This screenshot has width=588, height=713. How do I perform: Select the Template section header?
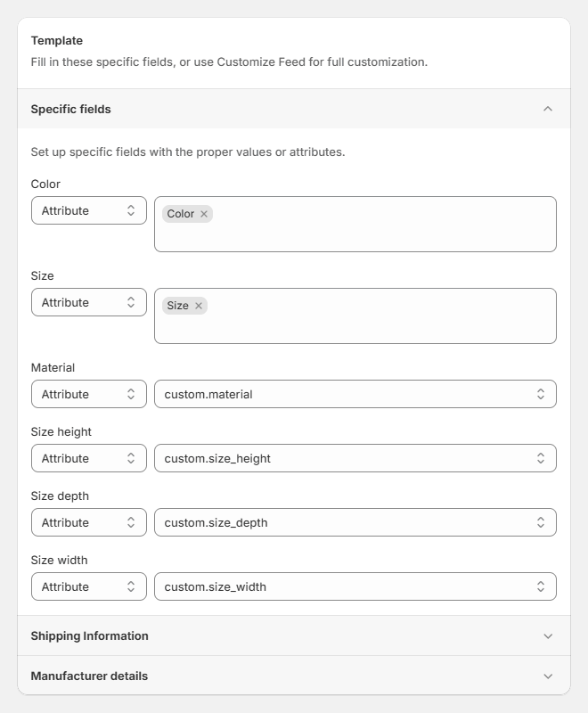click(57, 40)
